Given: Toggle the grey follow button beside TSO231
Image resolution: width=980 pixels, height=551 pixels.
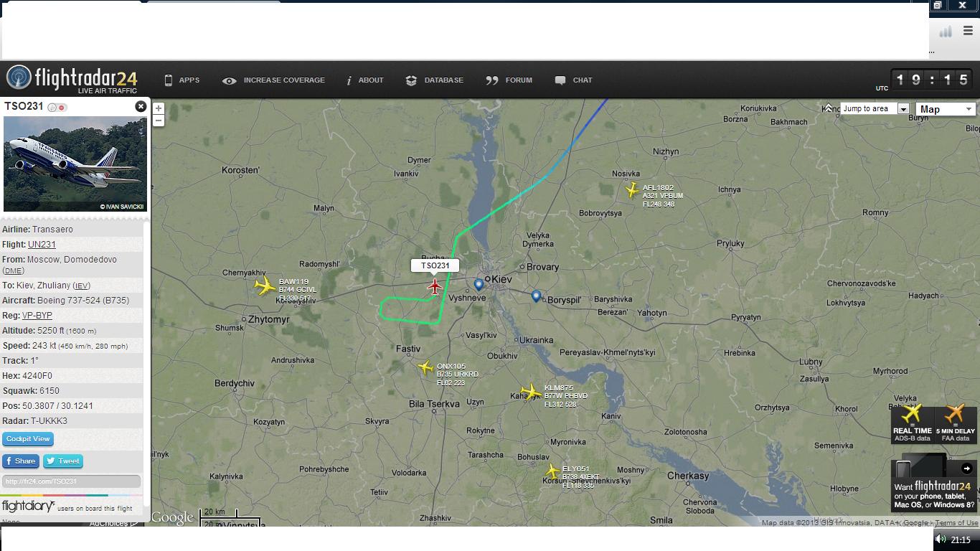Looking at the screenshot, I should point(52,108).
